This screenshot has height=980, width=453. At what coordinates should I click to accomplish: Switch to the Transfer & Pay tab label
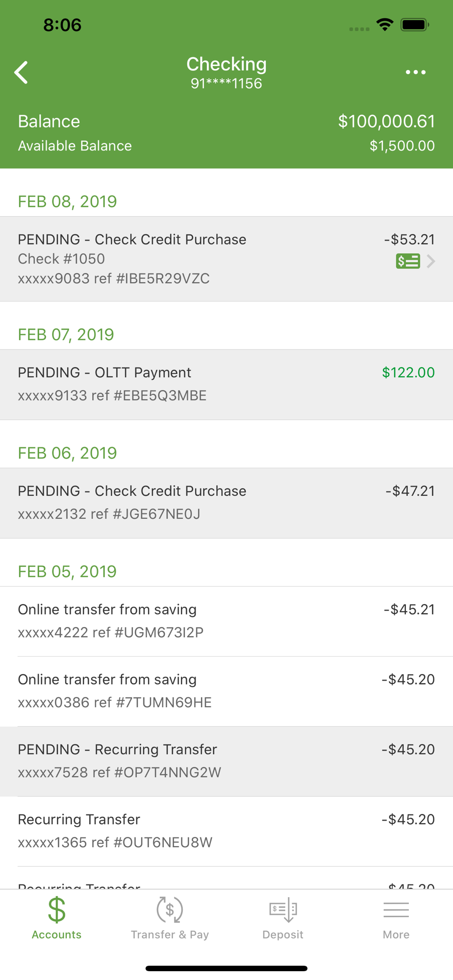170,934
